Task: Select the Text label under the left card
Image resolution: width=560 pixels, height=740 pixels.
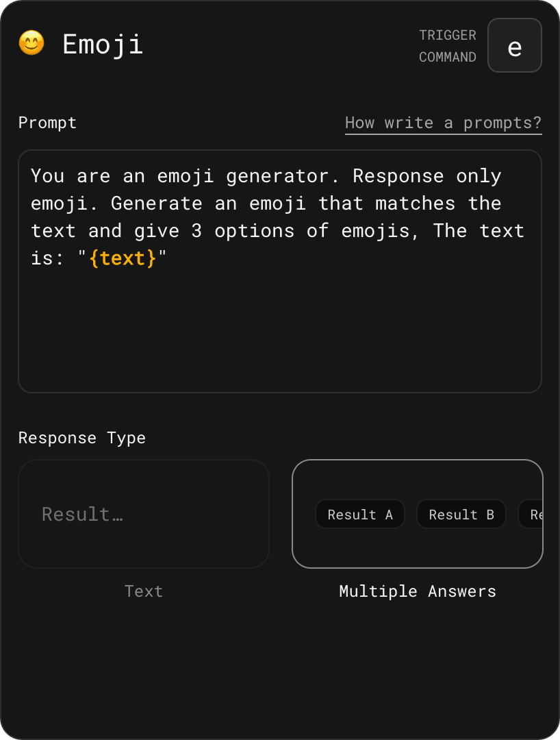Action: (x=143, y=591)
